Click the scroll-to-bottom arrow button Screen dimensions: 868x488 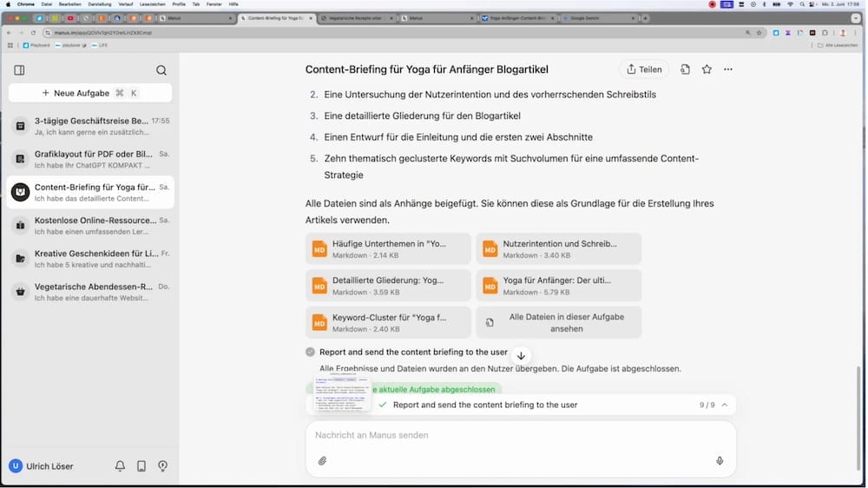coord(521,356)
